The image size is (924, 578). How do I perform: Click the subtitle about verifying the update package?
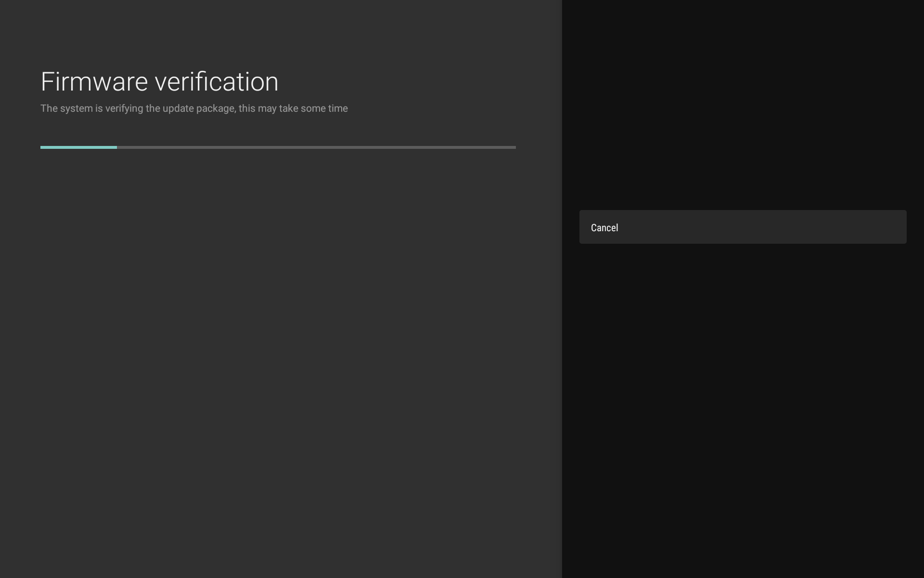[194, 108]
